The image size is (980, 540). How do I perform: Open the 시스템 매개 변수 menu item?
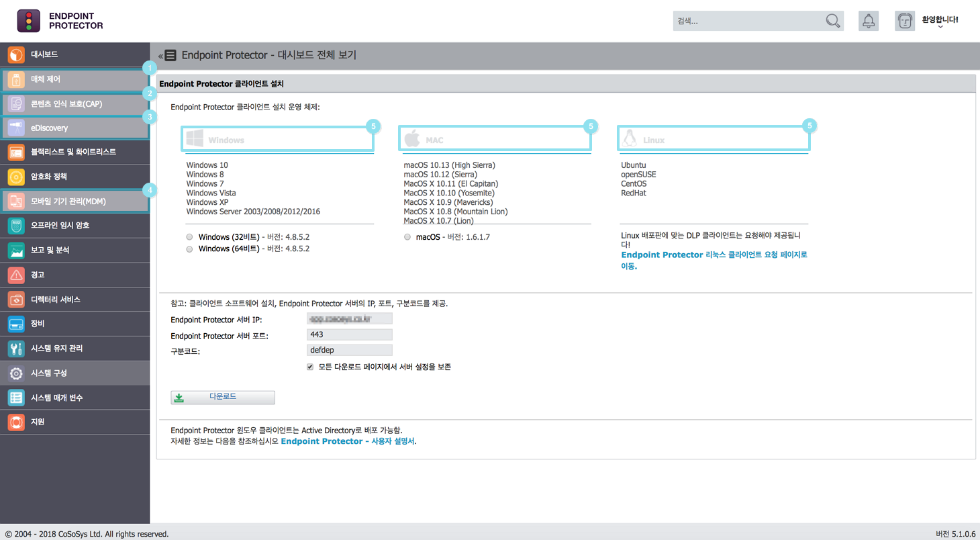(x=75, y=398)
